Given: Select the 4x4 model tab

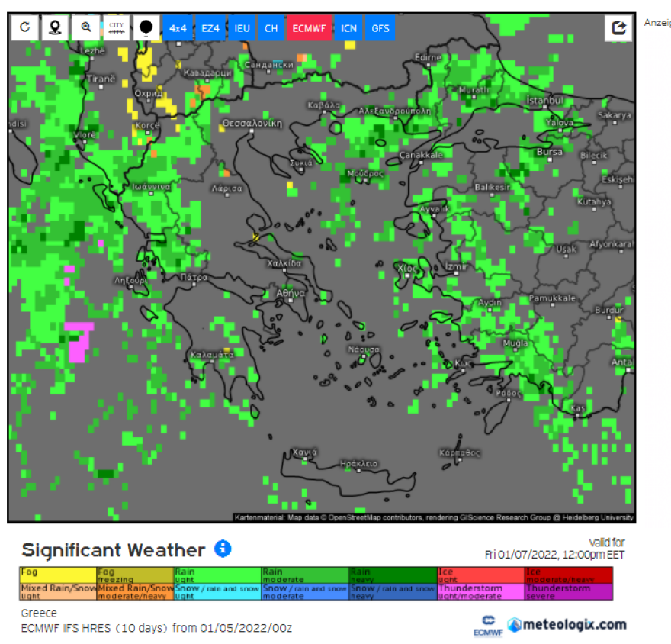Looking at the screenshot, I should (x=178, y=28).
